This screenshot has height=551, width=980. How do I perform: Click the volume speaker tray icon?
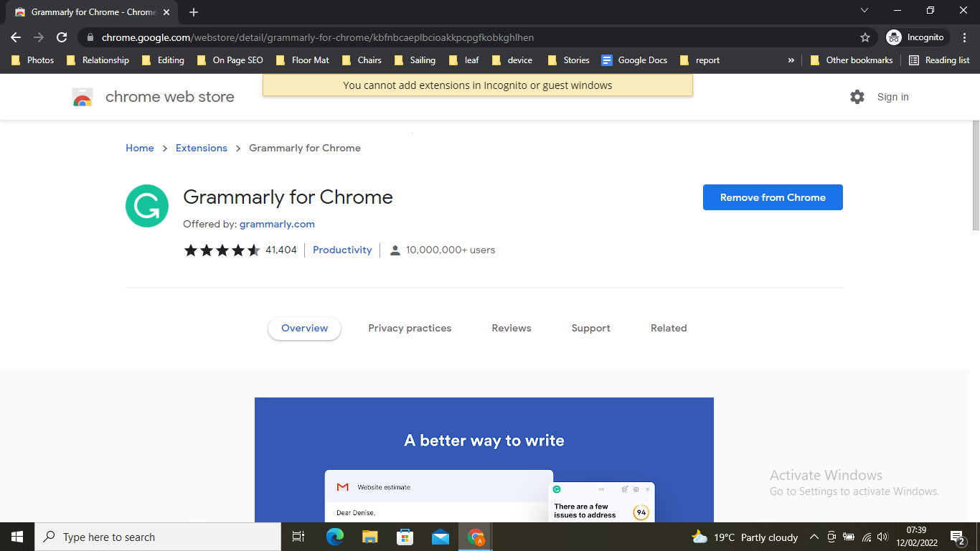882,537
